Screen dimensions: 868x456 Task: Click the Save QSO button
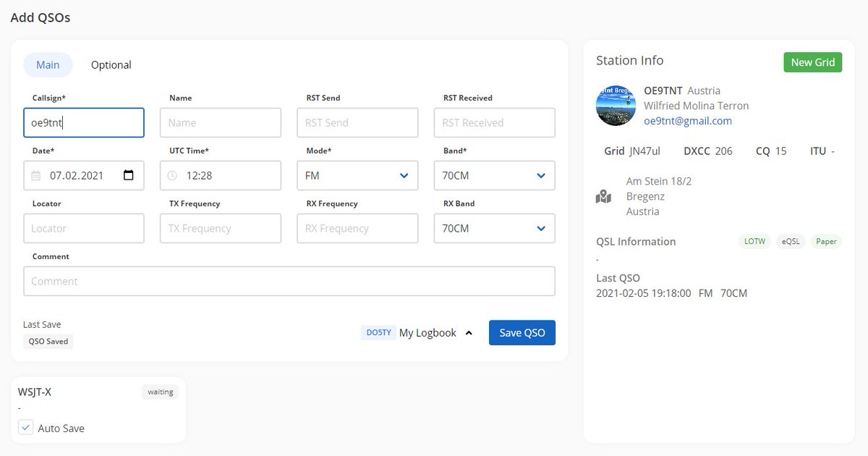click(522, 332)
